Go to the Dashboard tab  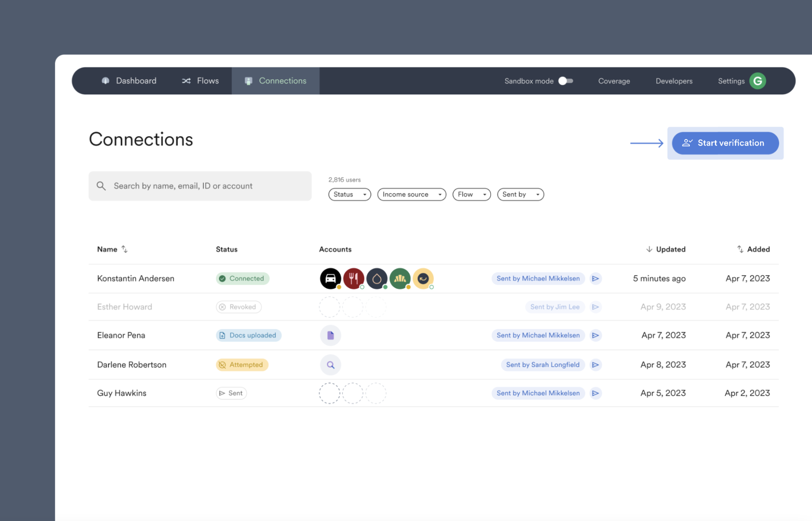pyautogui.click(x=129, y=81)
